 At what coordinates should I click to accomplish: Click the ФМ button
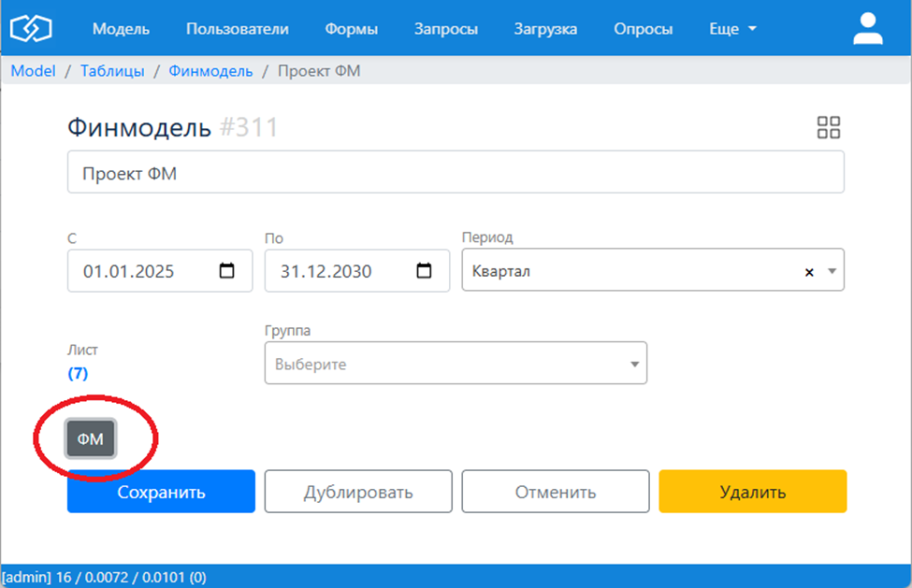[90, 439]
